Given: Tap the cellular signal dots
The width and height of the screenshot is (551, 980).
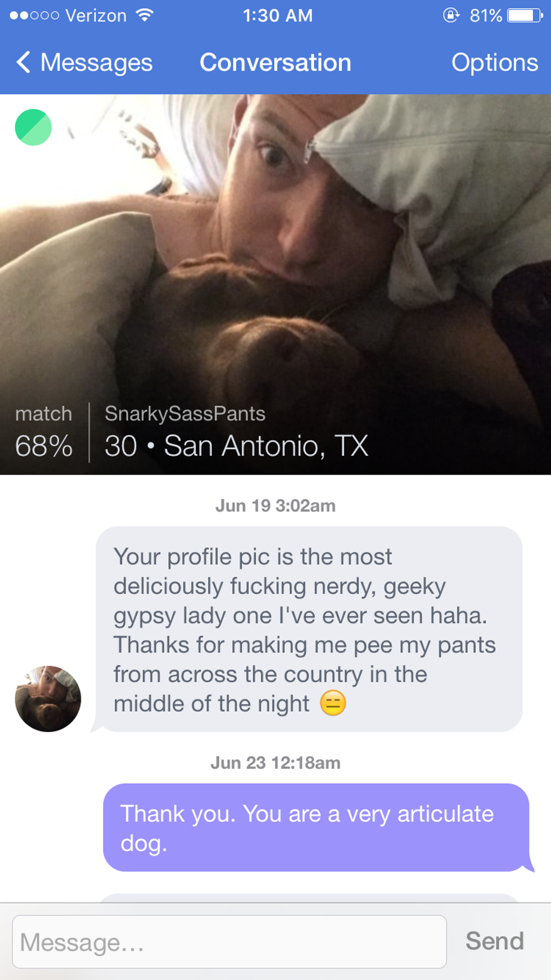Looking at the screenshot, I should 34,15.
